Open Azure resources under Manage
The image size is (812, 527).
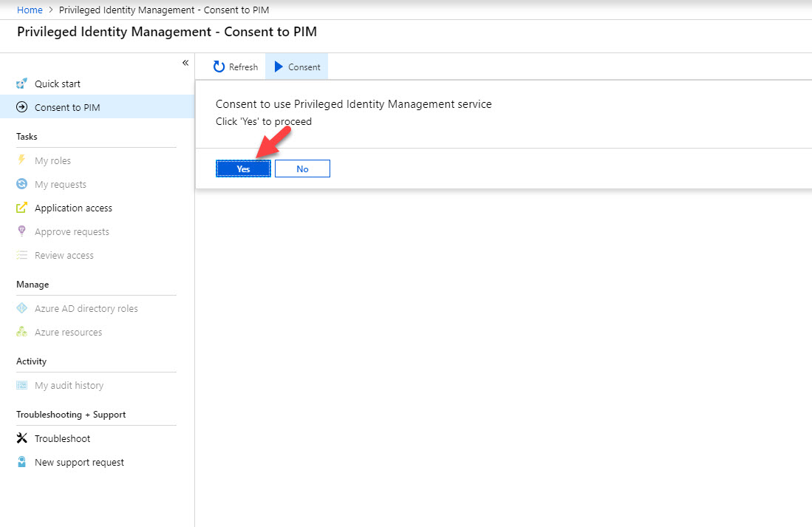click(x=98, y=332)
